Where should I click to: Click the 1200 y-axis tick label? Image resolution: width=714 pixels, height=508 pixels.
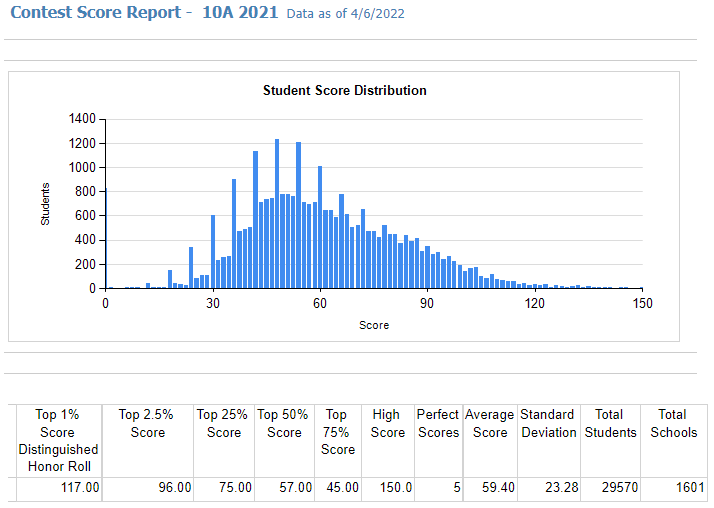(x=82, y=143)
